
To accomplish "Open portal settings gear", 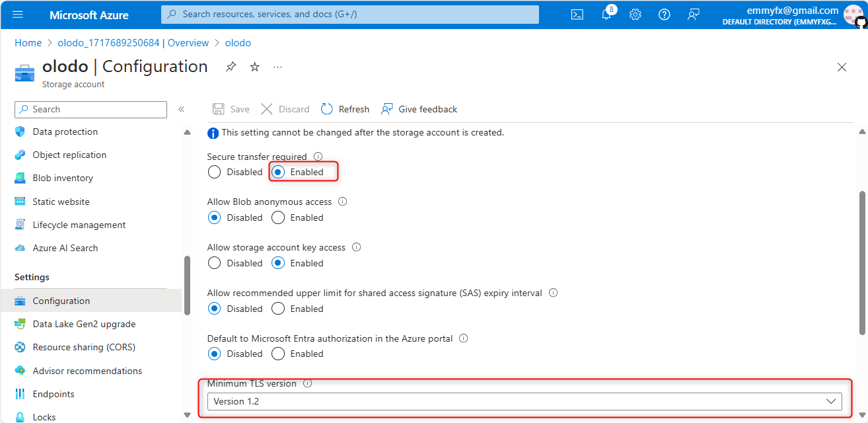I will pos(635,15).
